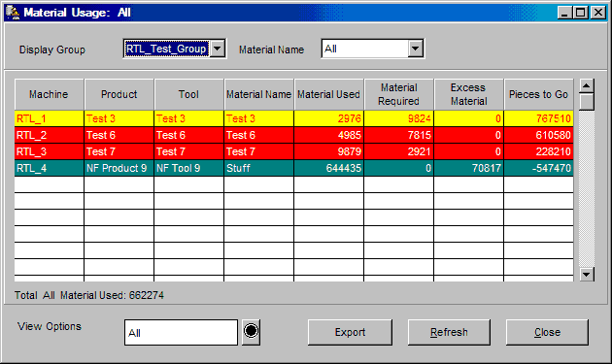Click the black circle View Options button
612x364 pixels.
click(251, 331)
